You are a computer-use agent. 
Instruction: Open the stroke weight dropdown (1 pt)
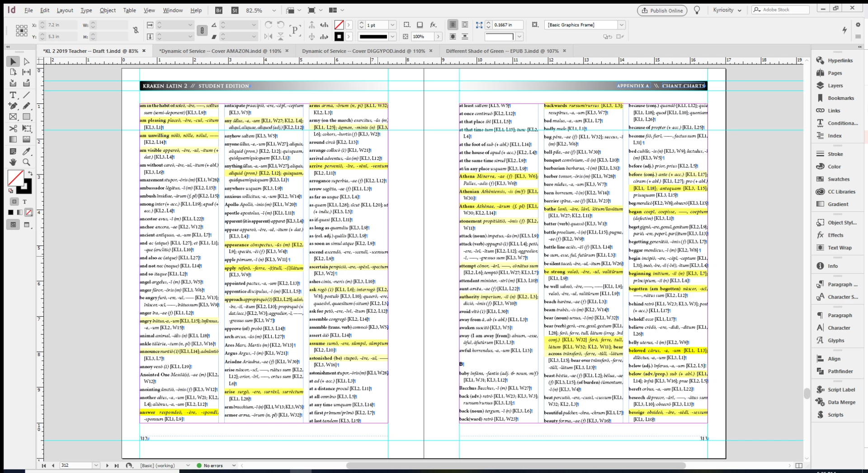pos(392,25)
